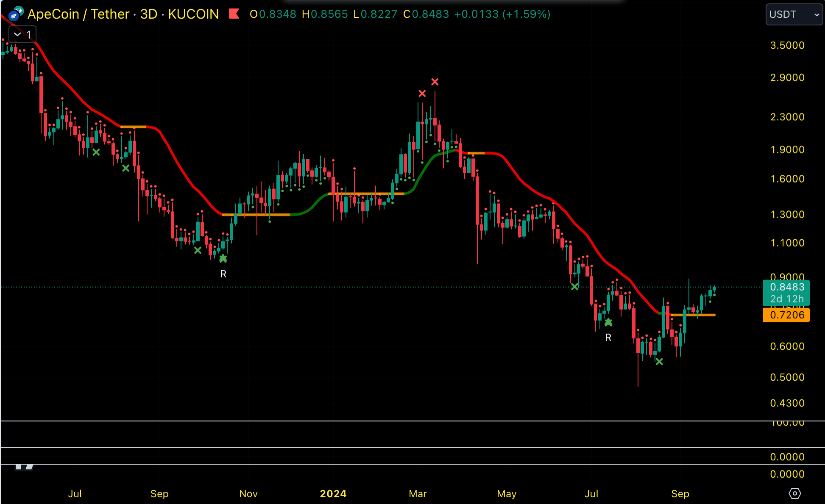Click the 1.1000 price scale label
Image resolution: width=825 pixels, height=504 pixels.
tap(787, 243)
